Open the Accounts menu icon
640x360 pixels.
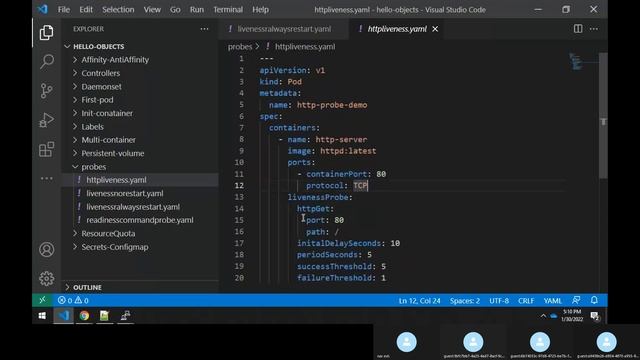[47, 249]
